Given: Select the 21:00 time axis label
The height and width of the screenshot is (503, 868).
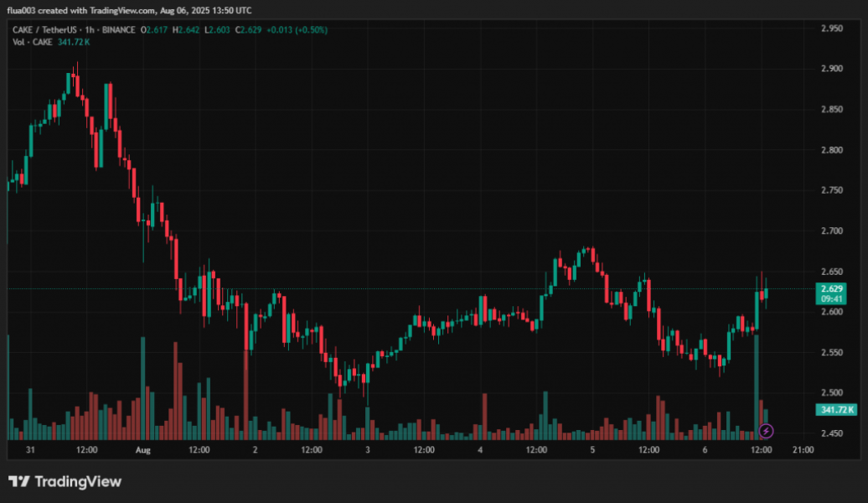Looking at the screenshot, I should [803, 450].
